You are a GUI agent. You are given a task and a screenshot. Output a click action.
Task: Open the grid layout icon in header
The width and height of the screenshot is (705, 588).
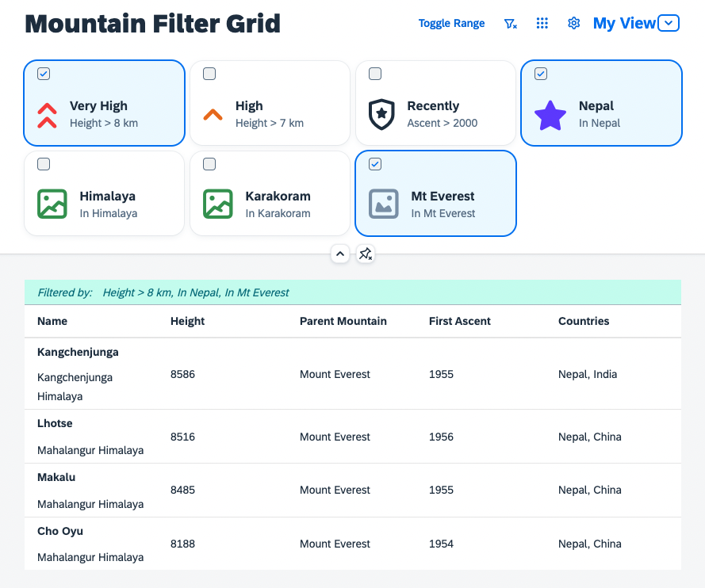point(542,23)
